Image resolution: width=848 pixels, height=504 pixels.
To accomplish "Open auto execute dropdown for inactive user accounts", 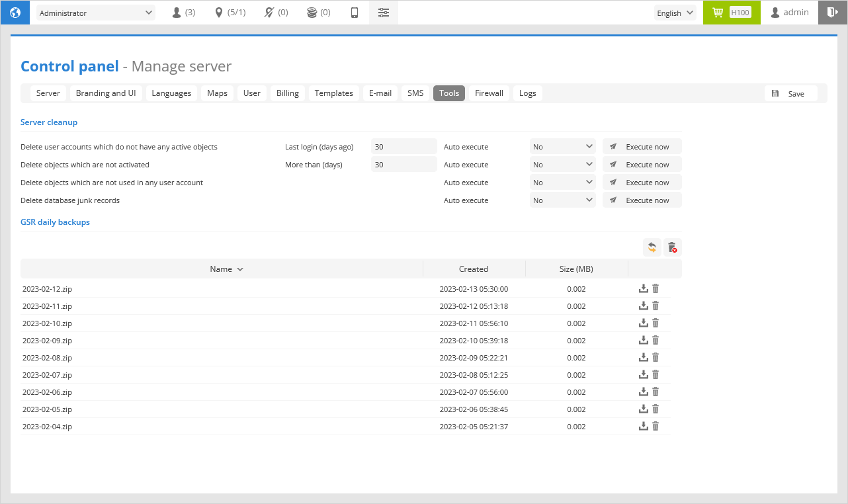I will pyautogui.click(x=562, y=147).
